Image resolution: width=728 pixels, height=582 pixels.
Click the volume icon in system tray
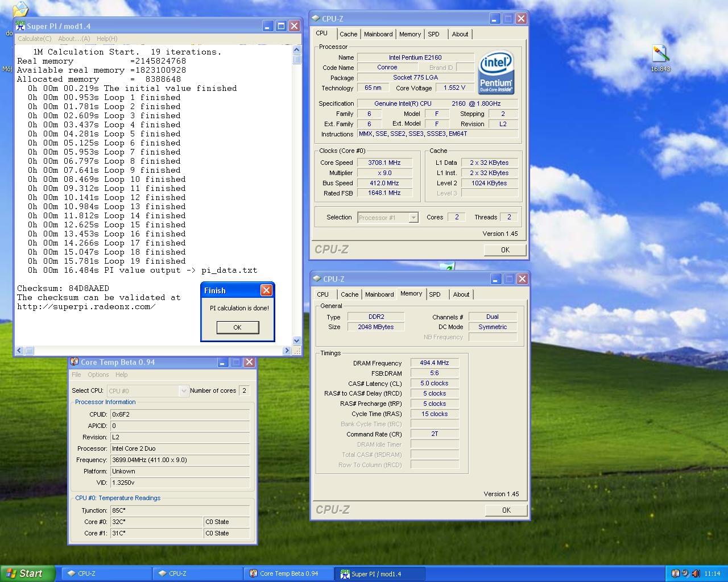696,573
